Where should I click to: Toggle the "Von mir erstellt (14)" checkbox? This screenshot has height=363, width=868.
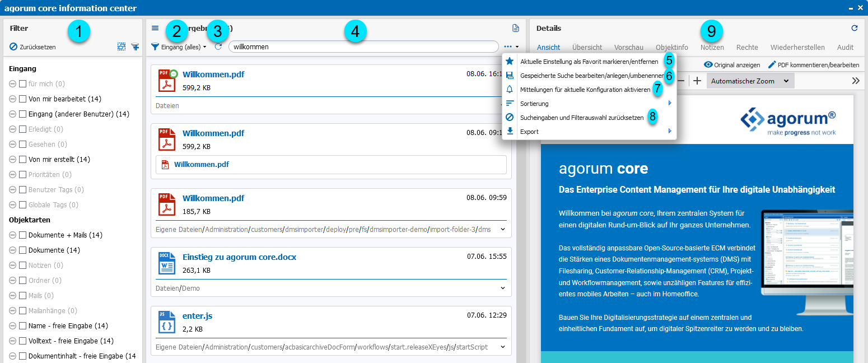23,160
